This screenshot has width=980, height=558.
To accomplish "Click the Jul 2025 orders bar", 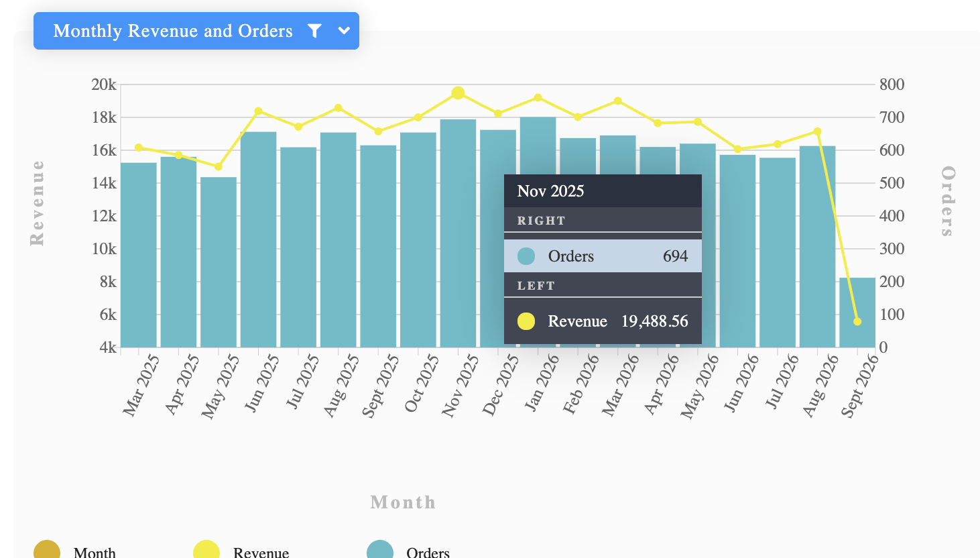I will coord(298,247).
